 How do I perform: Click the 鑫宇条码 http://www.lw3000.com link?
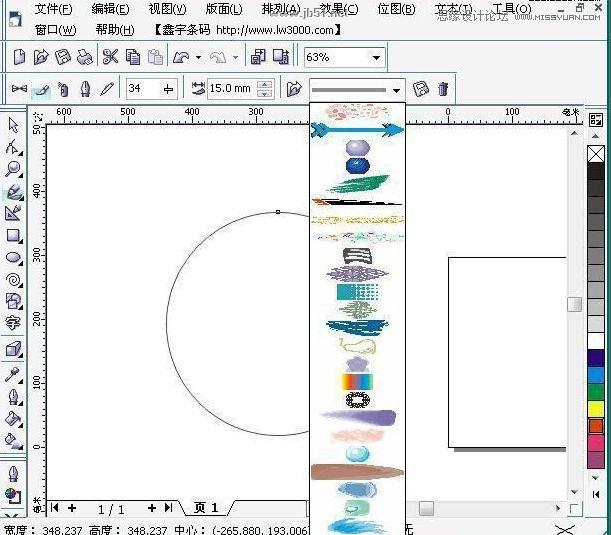pyautogui.click(x=248, y=30)
